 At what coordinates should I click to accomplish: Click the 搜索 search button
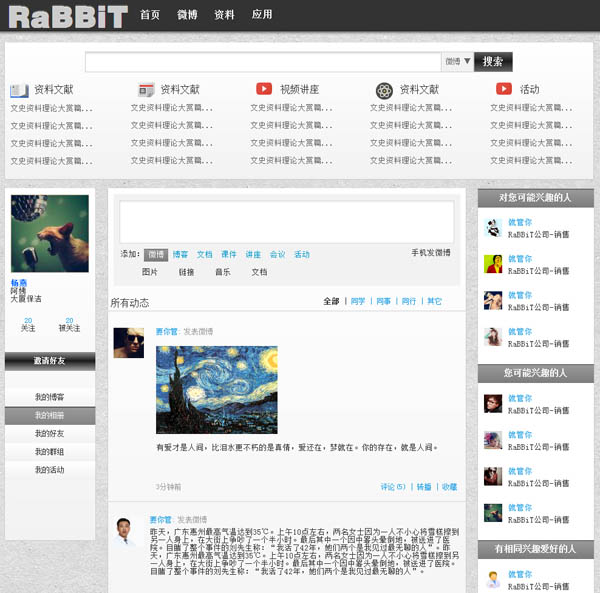coord(493,62)
